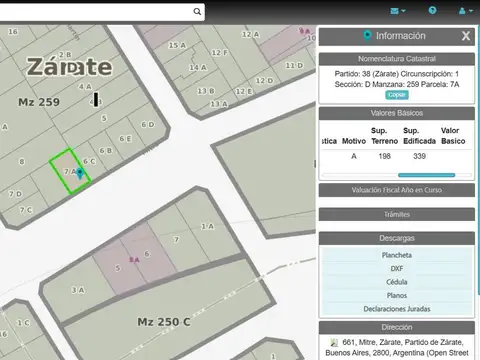Collapse the Dirección section header
The height and width of the screenshot is (360, 480).
point(397,327)
